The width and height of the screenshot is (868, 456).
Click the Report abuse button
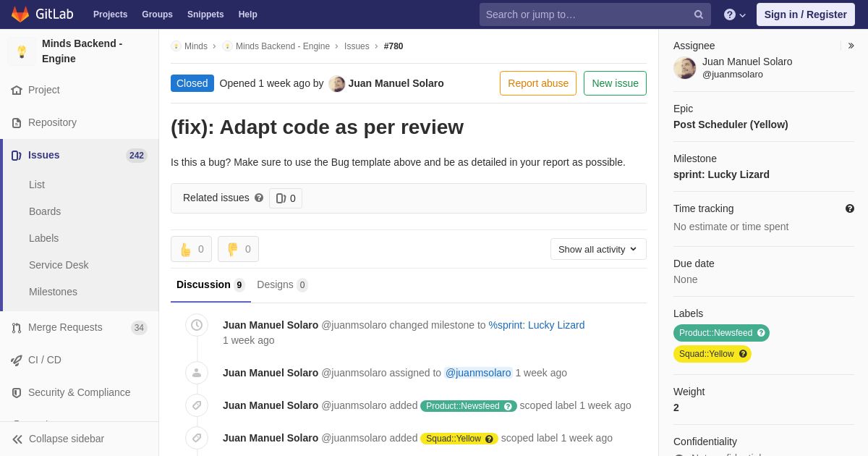[538, 83]
